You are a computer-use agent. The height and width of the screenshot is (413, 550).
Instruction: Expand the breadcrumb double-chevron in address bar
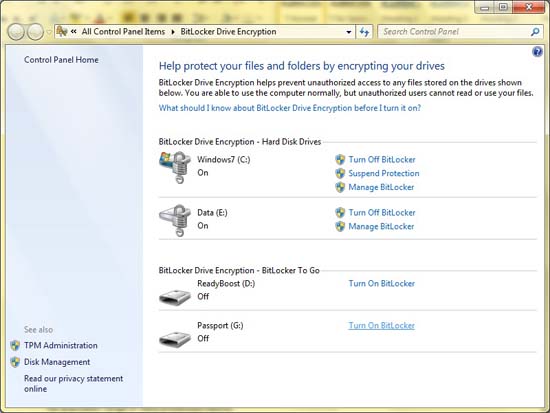(x=74, y=32)
